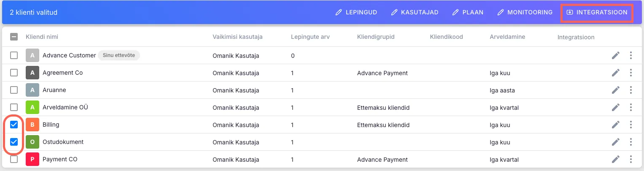The width and height of the screenshot is (644, 171).
Task: Expand three-dot menu for Billing row
Action: coord(631,125)
